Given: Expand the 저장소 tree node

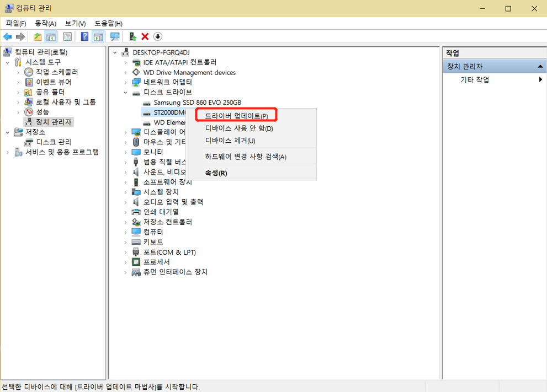Looking at the screenshot, I should pyautogui.click(x=8, y=132).
